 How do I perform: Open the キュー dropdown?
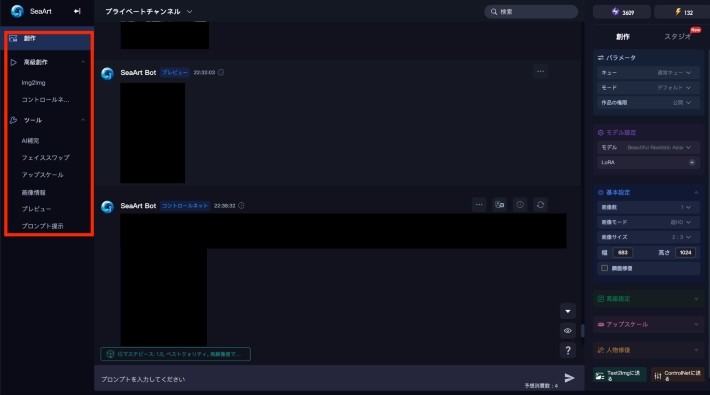(648, 72)
